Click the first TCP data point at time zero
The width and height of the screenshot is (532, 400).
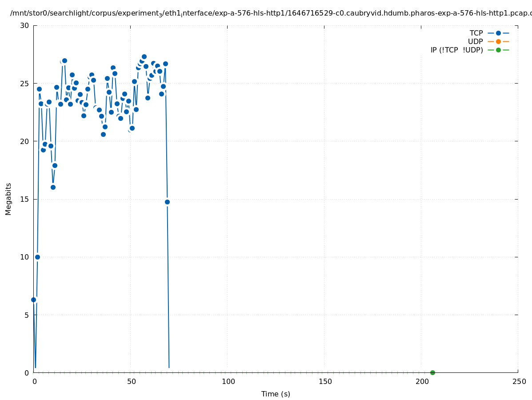(x=33, y=300)
